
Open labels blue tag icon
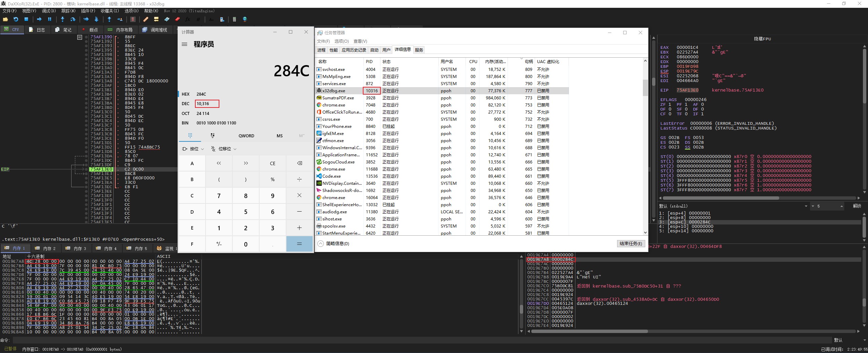tap(167, 19)
